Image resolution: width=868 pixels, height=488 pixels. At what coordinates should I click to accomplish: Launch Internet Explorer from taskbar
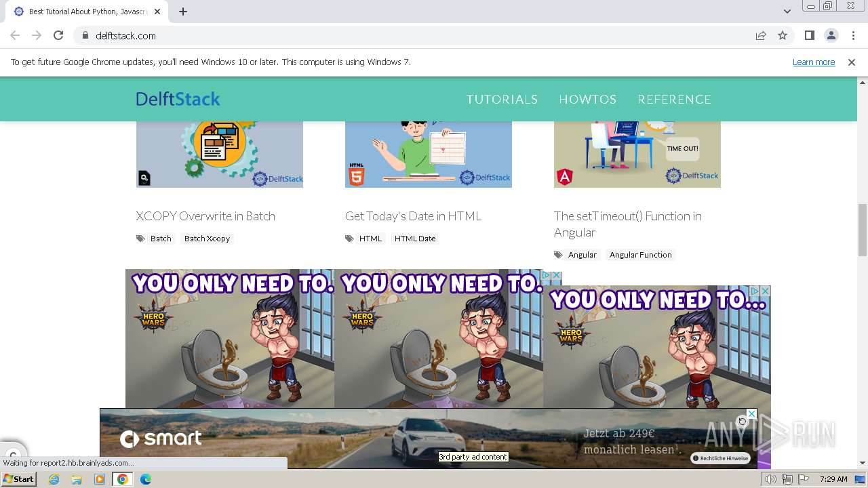coord(54,479)
